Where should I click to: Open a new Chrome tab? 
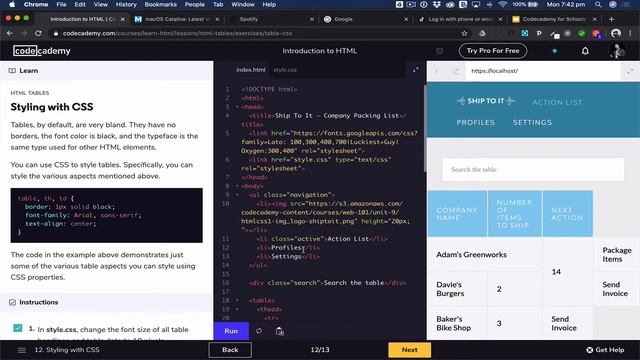point(611,19)
